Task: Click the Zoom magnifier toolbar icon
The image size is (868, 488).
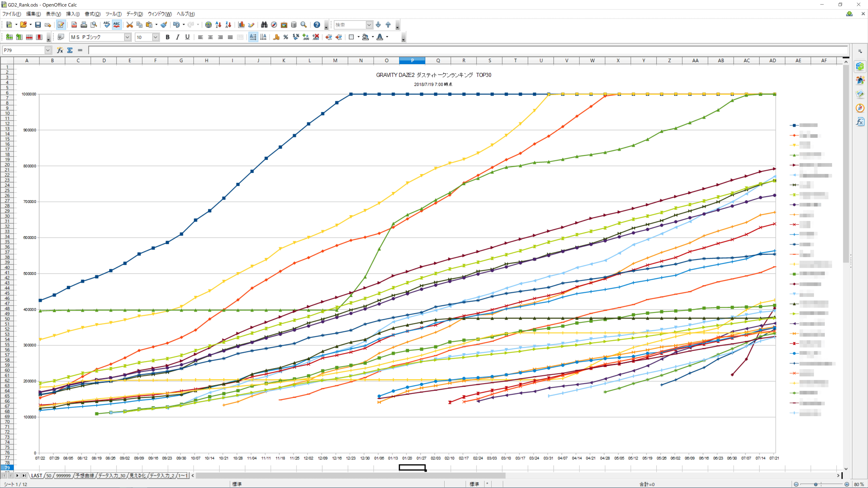Action: coord(303,25)
